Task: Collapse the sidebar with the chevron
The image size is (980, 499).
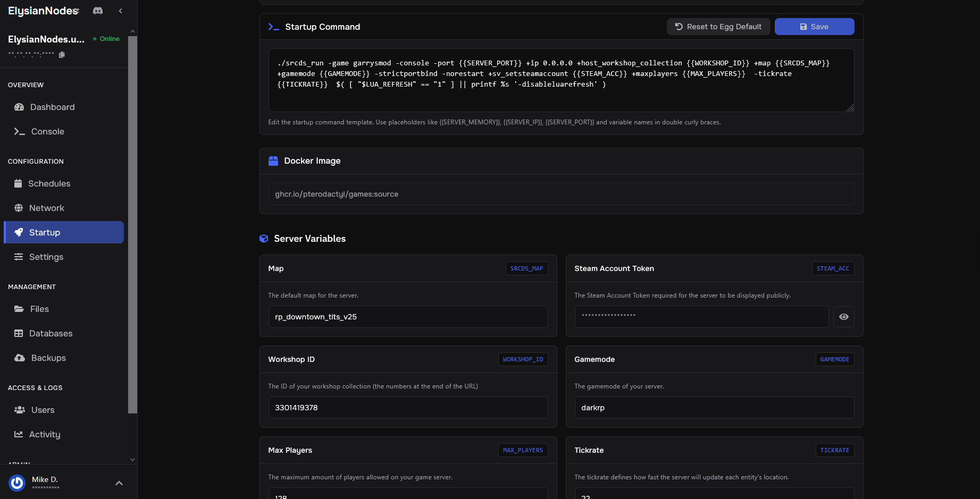Action: (x=121, y=11)
